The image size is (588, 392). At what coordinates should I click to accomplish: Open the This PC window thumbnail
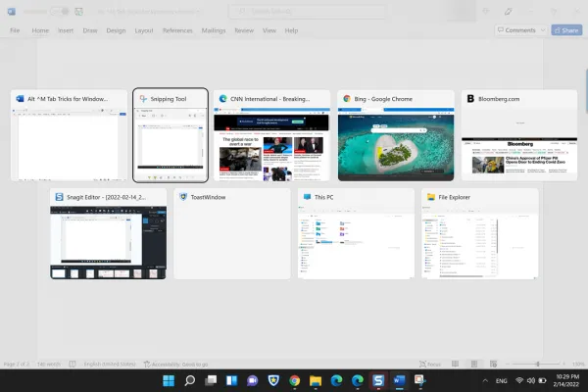356,233
